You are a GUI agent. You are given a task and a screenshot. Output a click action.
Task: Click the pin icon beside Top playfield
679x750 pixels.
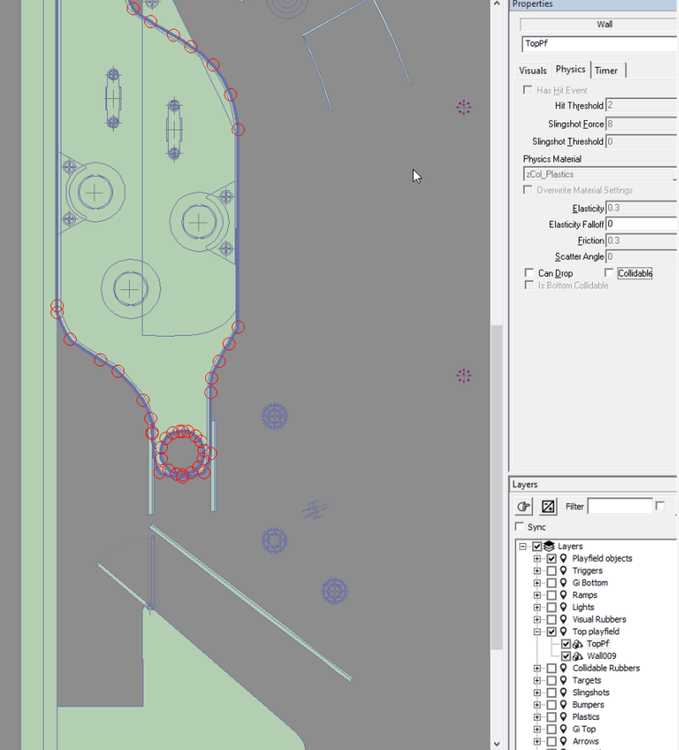click(564, 631)
